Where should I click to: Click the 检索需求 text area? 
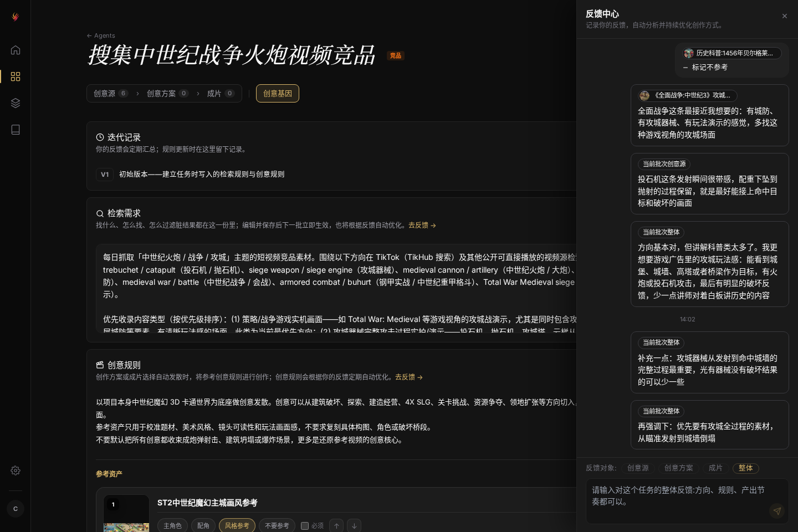(336, 288)
